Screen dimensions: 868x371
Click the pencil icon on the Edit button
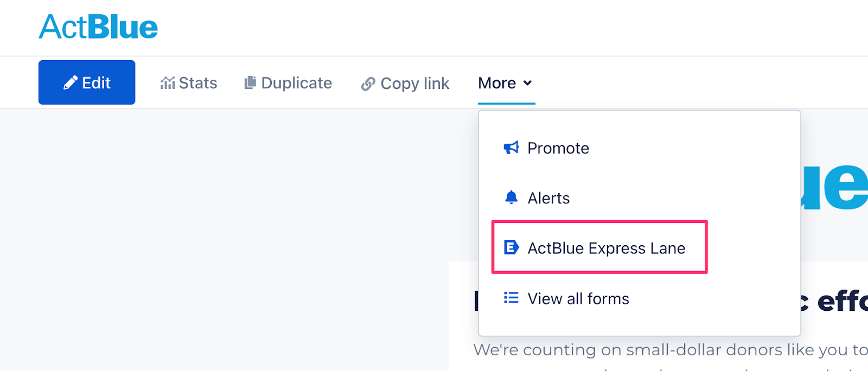click(71, 82)
